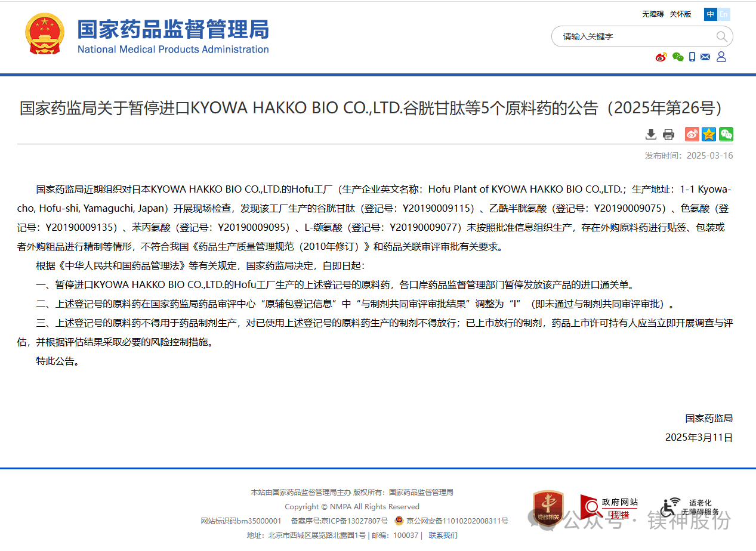Open the 无障碍 accessibility option
756x551 pixels.
(x=653, y=14)
